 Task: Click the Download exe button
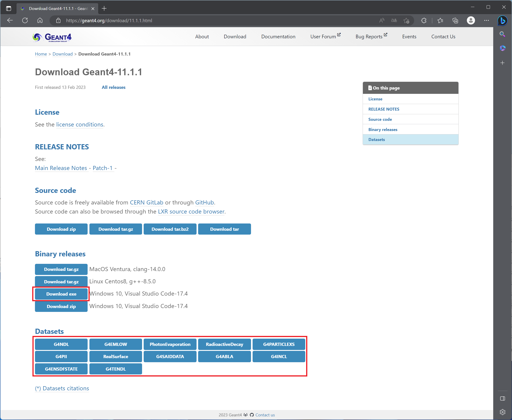point(61,294)
